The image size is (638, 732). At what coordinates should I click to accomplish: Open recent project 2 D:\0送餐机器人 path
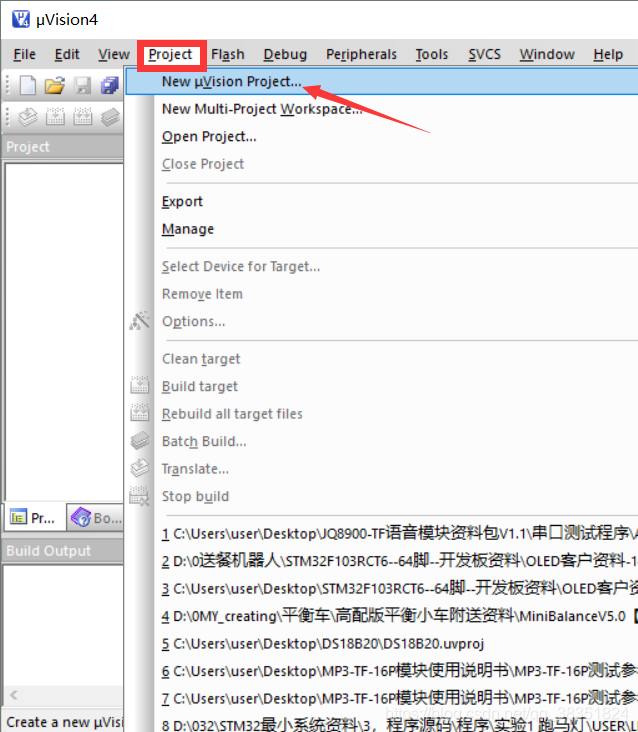click(382, 561)
